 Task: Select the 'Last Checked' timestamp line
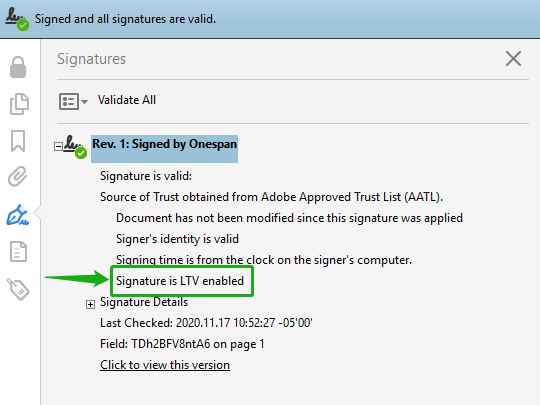(x=206, y=323)
